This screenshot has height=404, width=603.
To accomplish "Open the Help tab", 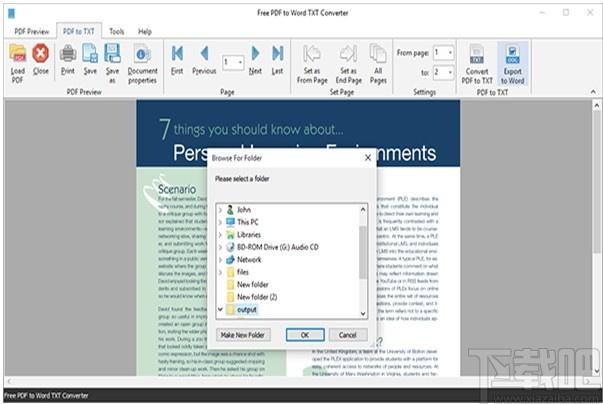I will click(145, 32).
